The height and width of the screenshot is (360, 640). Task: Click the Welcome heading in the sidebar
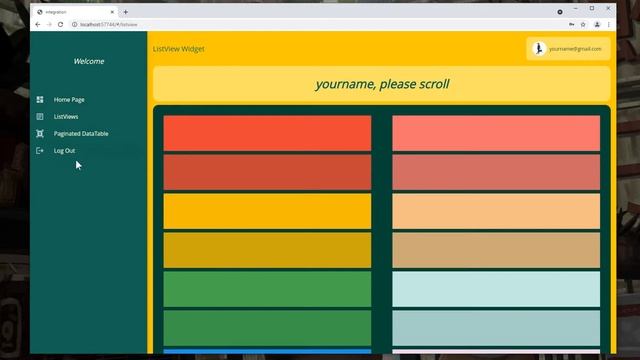89,61
